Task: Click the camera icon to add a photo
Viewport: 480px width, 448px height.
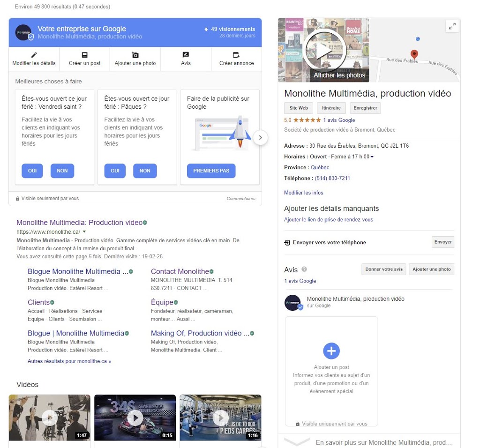Action: (x=135, y=55)
